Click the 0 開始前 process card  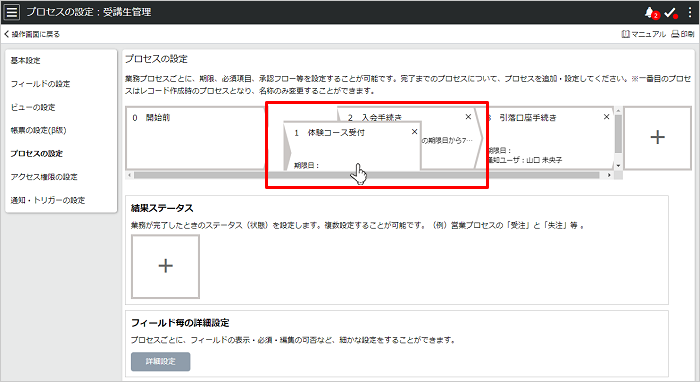196,138
